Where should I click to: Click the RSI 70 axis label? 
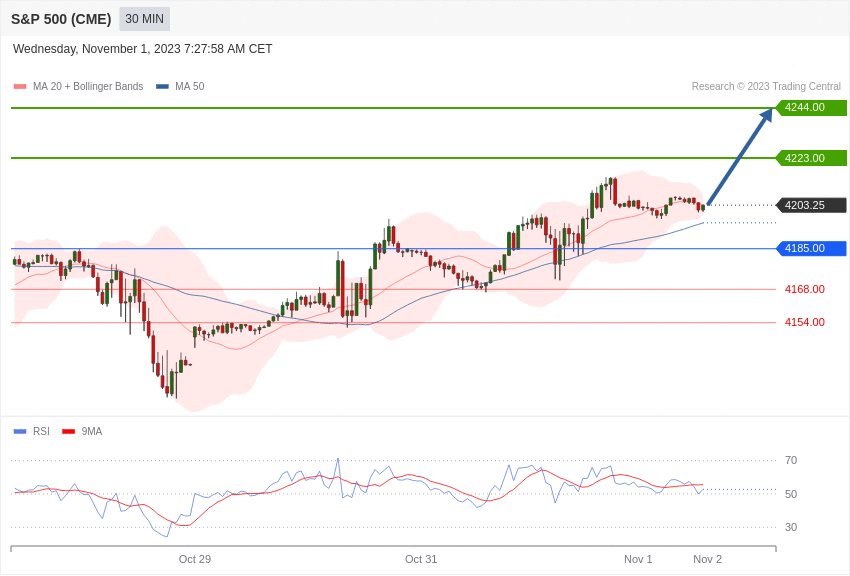[x=791, y=461]
